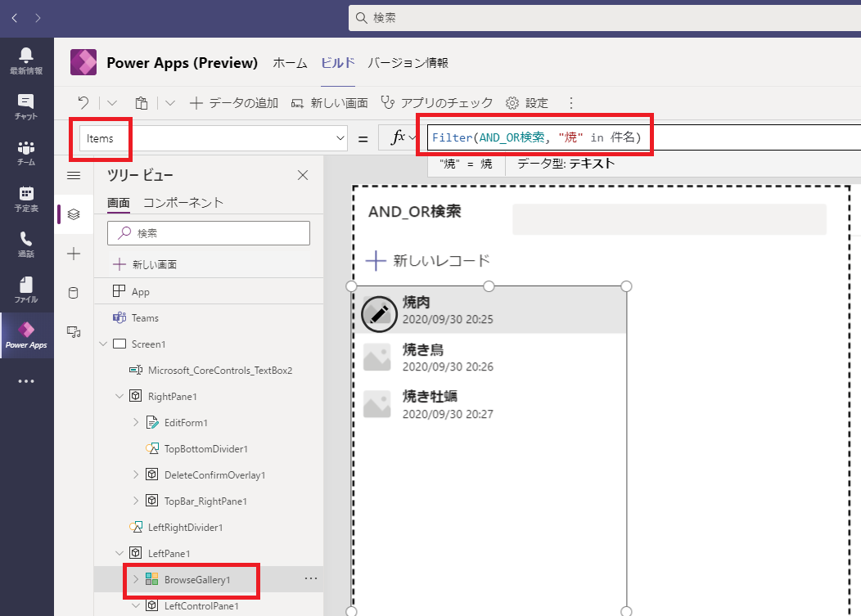The image size is (861, 616).
Task: Switch to the ホーム tab
Action: pyautogui.click(x=290, y=63)
